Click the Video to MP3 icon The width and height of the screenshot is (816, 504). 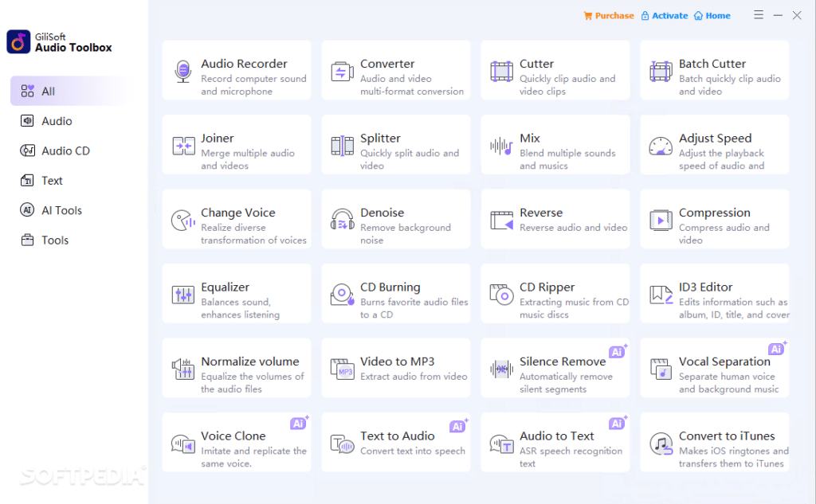(342, 369)
